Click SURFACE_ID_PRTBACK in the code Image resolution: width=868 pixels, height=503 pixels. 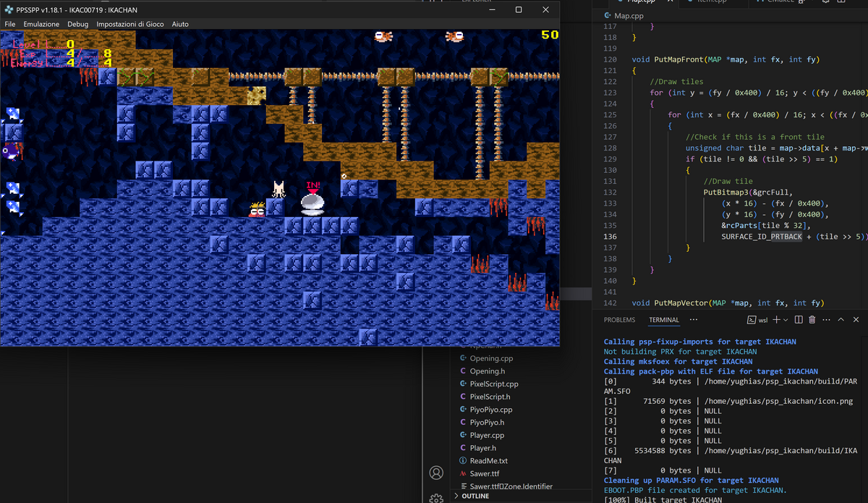tap(762, 237)
